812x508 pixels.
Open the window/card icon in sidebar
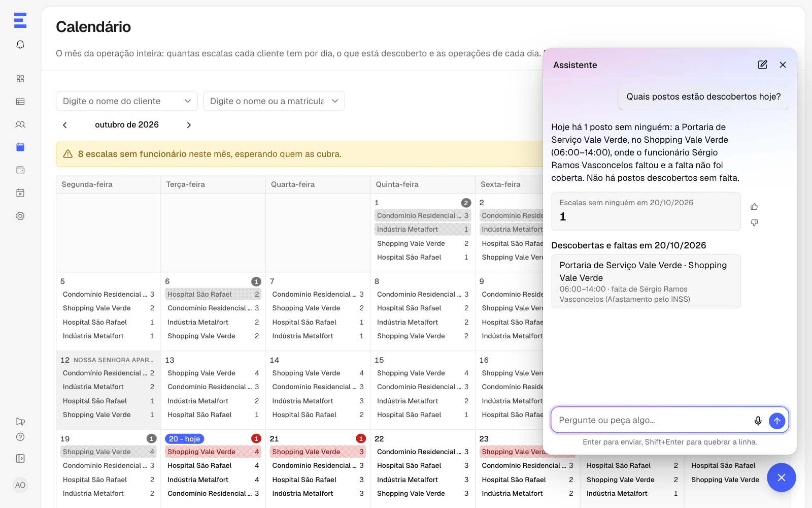[x=20, y=170]
